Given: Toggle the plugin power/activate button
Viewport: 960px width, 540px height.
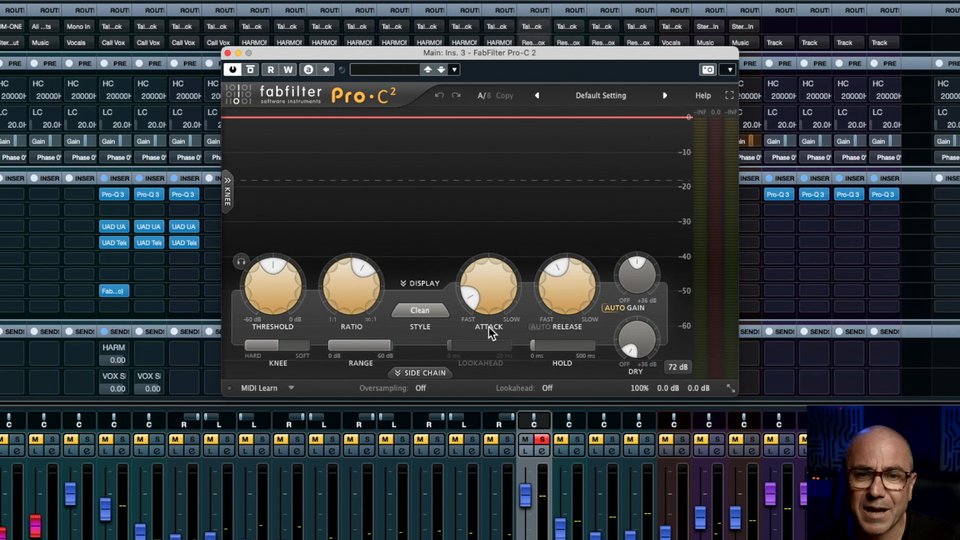Looking at the screenshot, I should [x=232, y=70].
